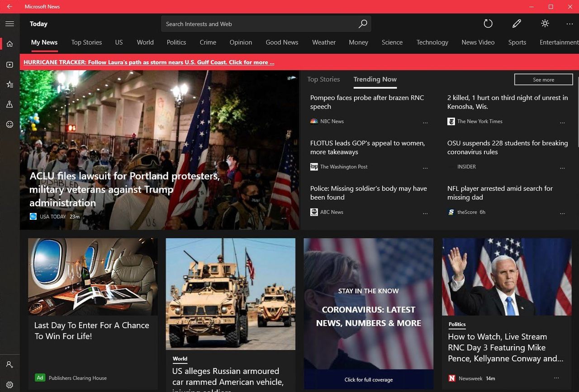Open Interests star-list icon in sidebar
This screenshot has width=579, height=392.
[9, 84]
